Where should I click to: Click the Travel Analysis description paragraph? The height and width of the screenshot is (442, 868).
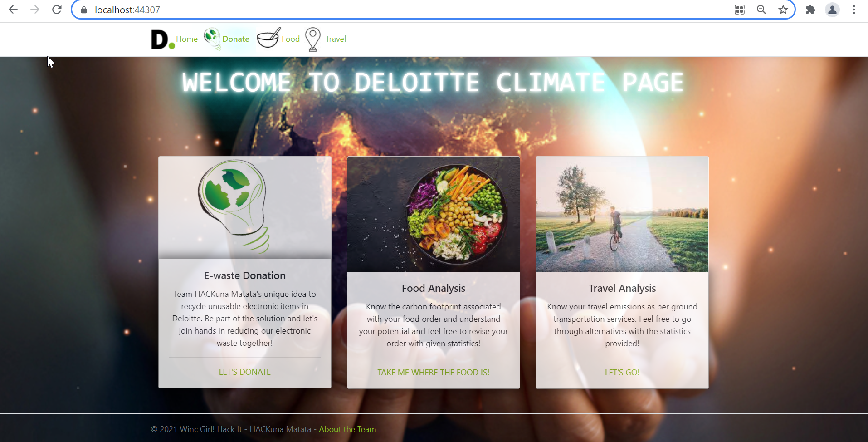[x=622, y=325]
